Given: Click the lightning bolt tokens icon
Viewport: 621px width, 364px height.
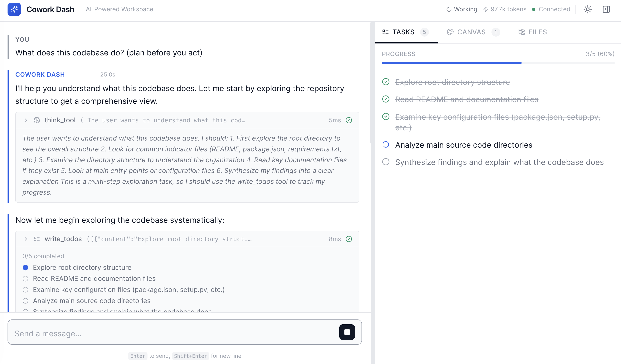Looking at the screenshot, I should coord(486,9).
